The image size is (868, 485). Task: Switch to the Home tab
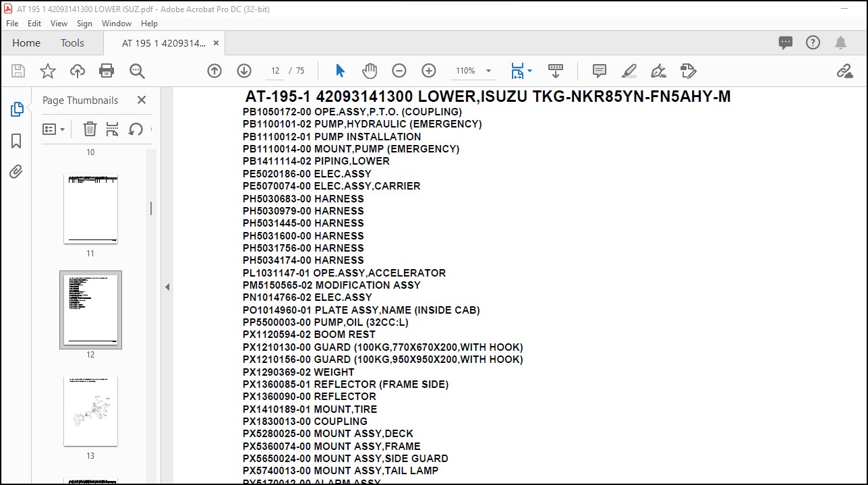[x=26, y=42]
